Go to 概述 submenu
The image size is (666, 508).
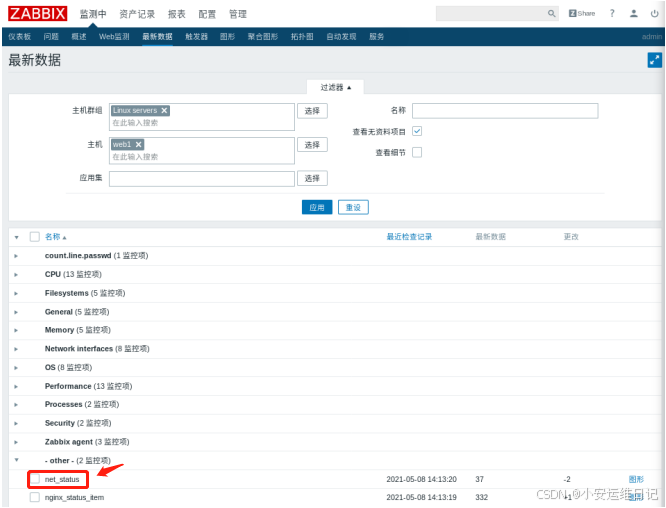click(x=79, y=37)
